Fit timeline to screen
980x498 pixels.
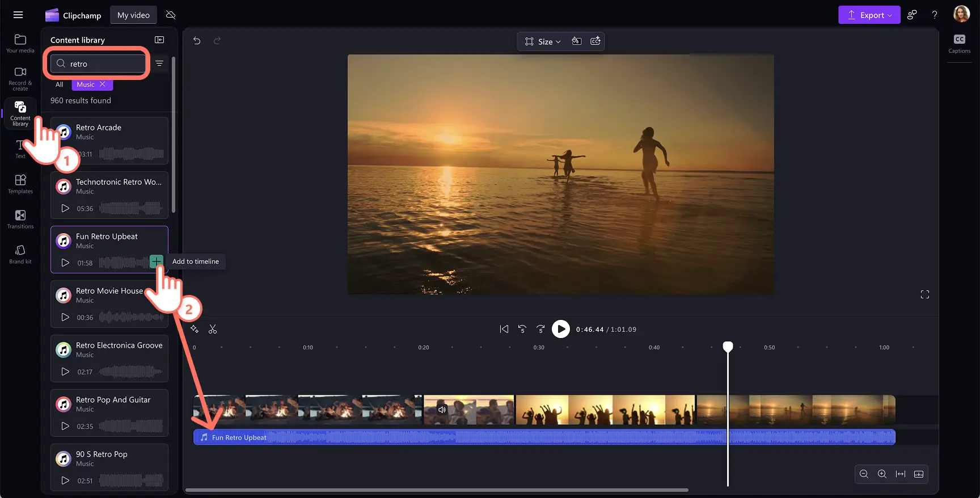[901, 474]
